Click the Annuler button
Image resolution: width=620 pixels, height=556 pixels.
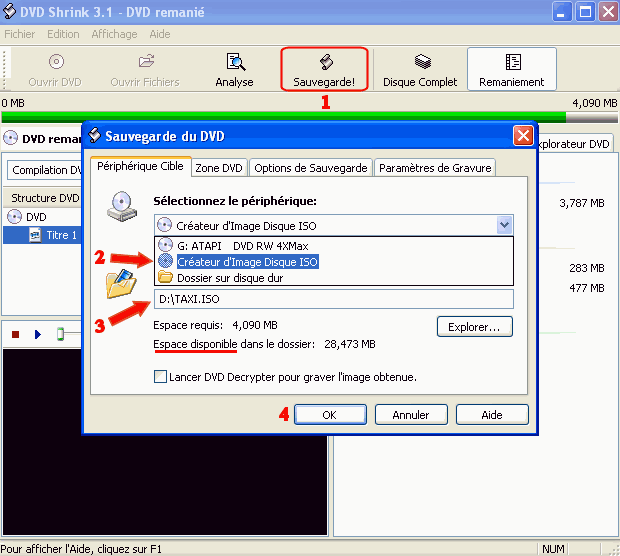coord(411,414)
